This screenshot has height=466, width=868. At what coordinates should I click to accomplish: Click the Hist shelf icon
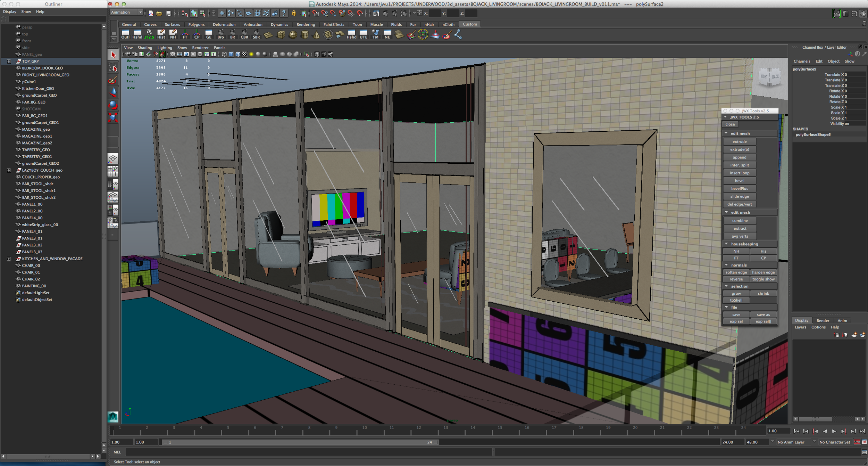[161, 34]
